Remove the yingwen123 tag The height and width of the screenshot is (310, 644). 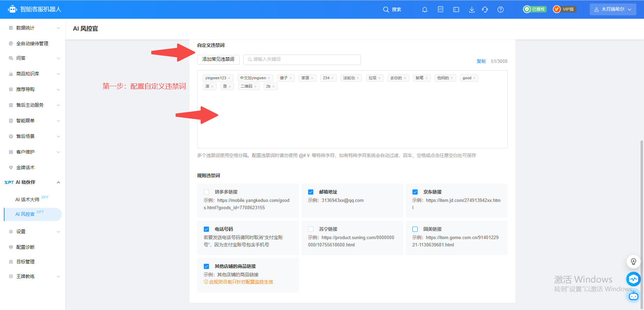click(229, 78)
